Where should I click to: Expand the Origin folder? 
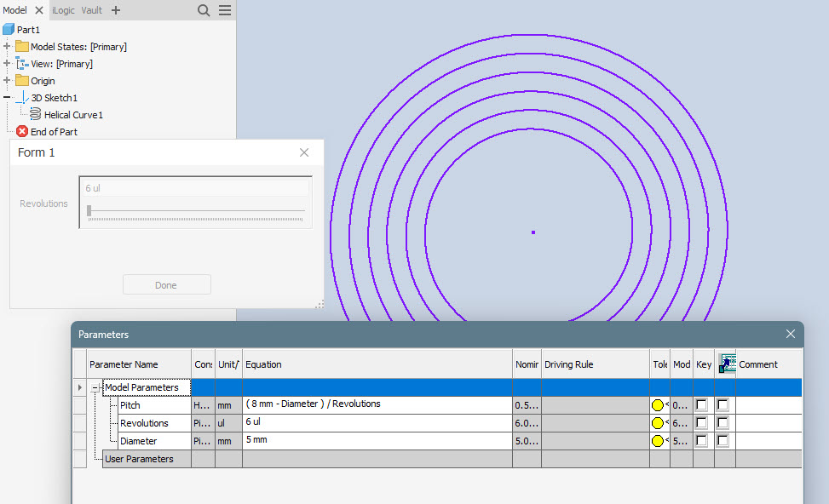[7, 80]
